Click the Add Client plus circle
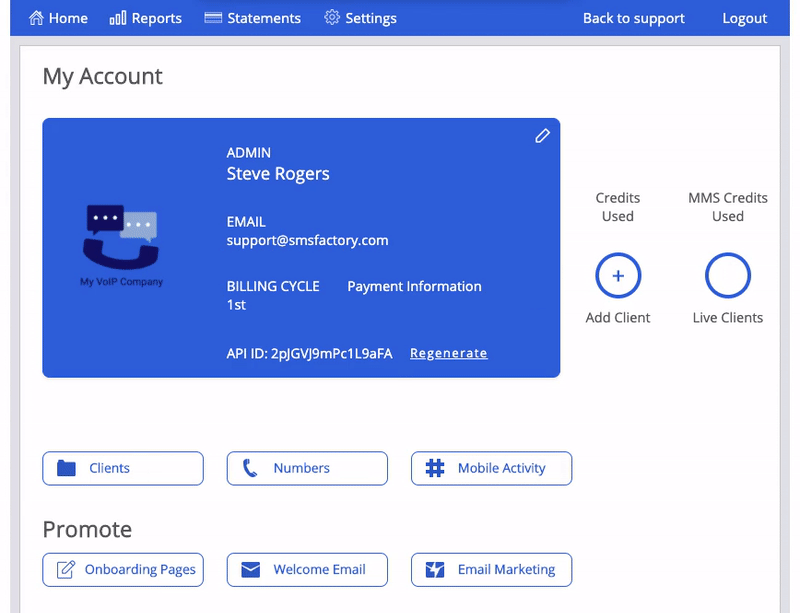Viewport: 800px width, 613px height. click(x=618, y=276)
